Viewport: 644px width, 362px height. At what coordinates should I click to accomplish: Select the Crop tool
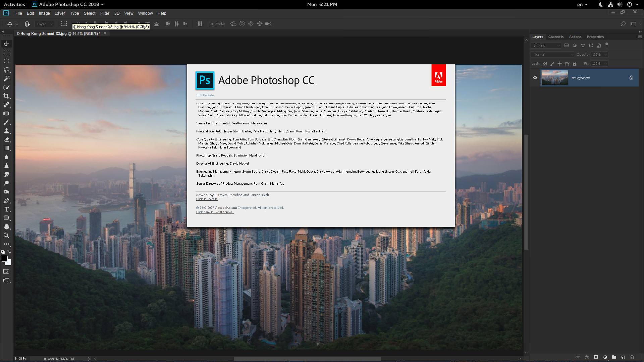point(6,96)
